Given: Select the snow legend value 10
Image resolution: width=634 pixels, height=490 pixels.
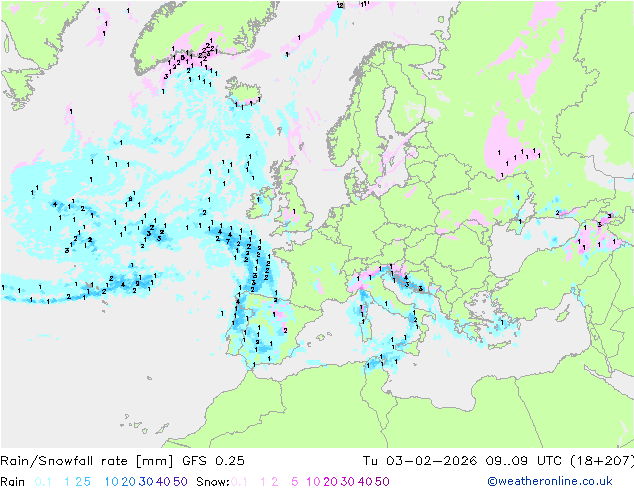Looking at the screenshot, I should click(313, 482).
